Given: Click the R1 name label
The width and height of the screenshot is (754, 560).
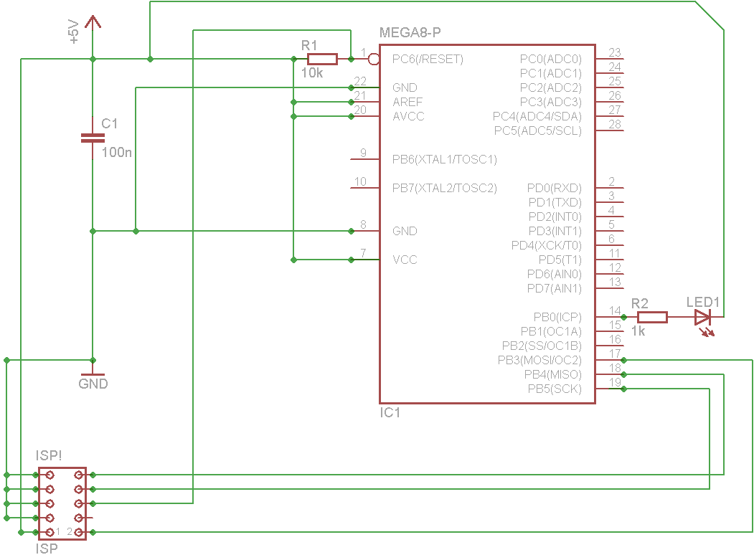Looking at the screenshot, I should coord(309,46).
